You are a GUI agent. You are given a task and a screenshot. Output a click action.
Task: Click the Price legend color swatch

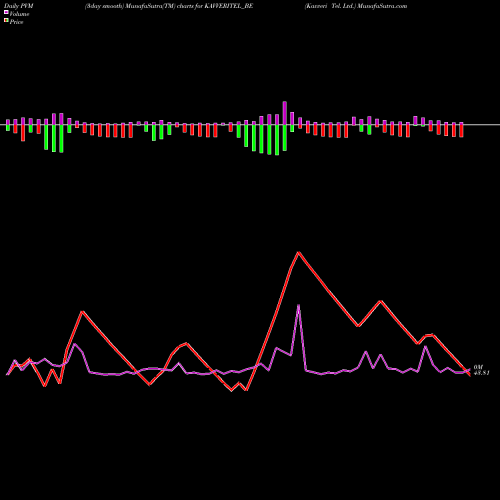pyautogui.click(x=6, y=20)
